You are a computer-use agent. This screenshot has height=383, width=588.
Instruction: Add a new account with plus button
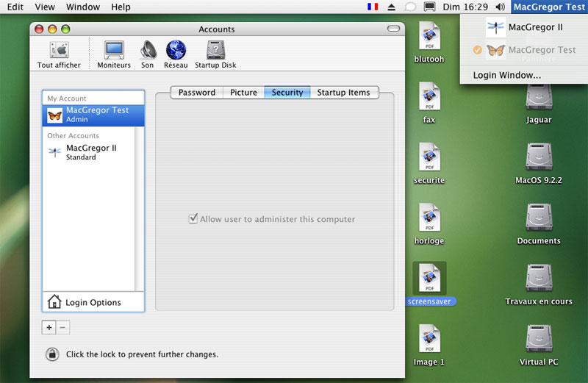49,327
